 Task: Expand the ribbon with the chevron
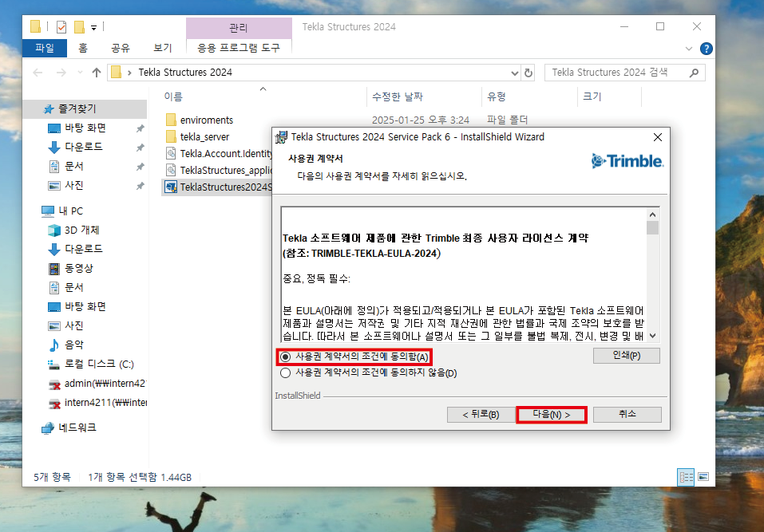point(688,49)
